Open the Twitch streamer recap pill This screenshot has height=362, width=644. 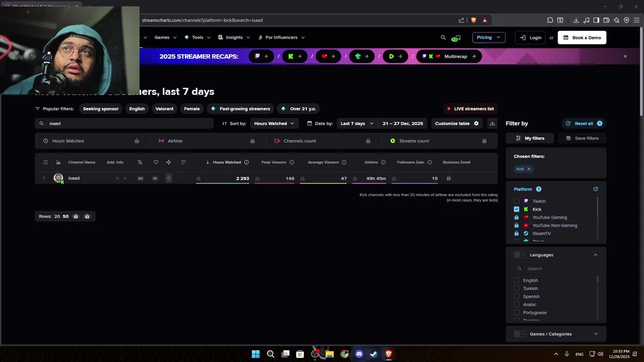pyautogui.click(x=262, y=56)
